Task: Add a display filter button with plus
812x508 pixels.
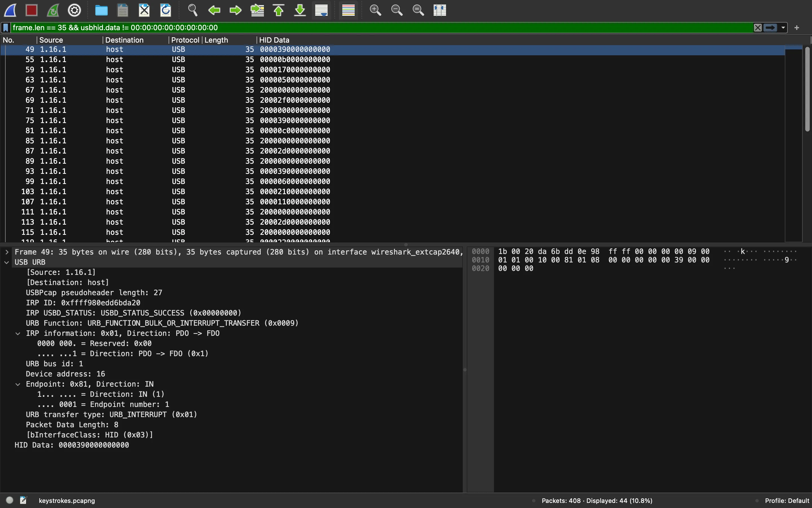Action: coord(797,28)
